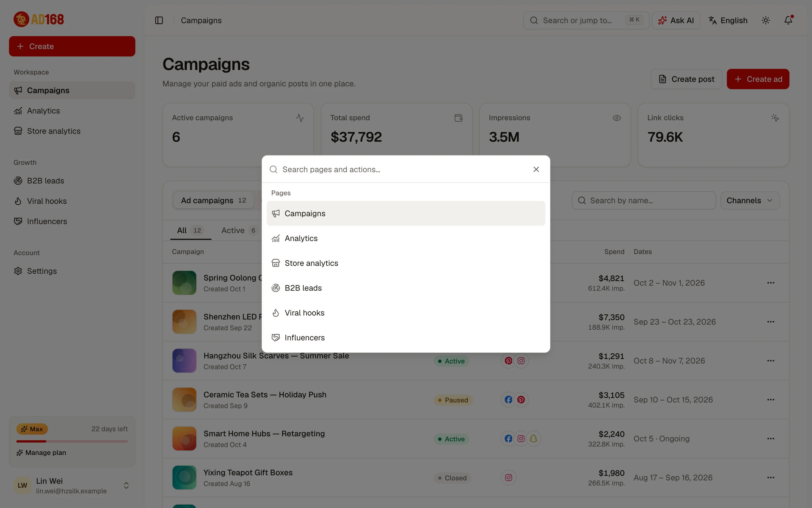Image resolution: width=812 pixels, height=508 pixels.
Task: Select Campaigns in the command palette
Action: [x=406, y=213]
